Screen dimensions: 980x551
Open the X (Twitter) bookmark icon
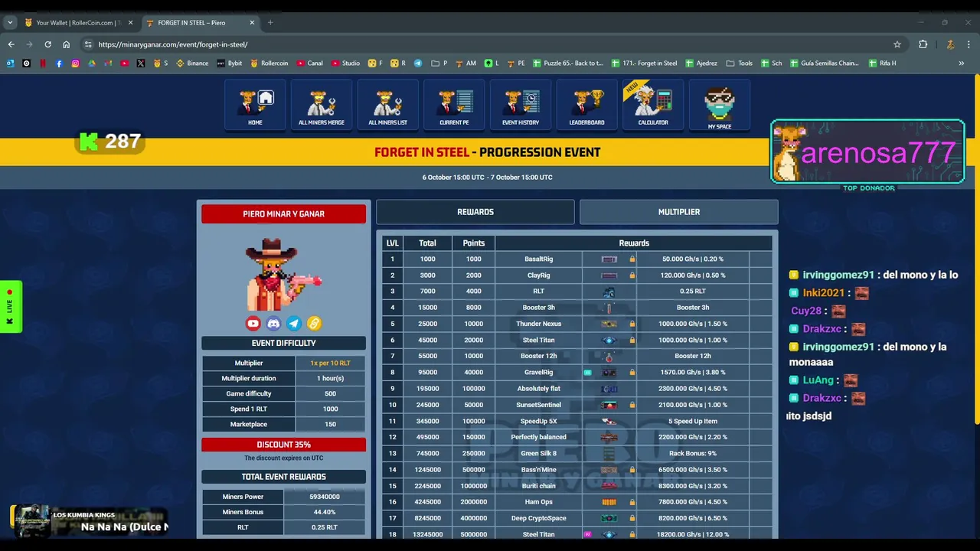coord(141,64)
